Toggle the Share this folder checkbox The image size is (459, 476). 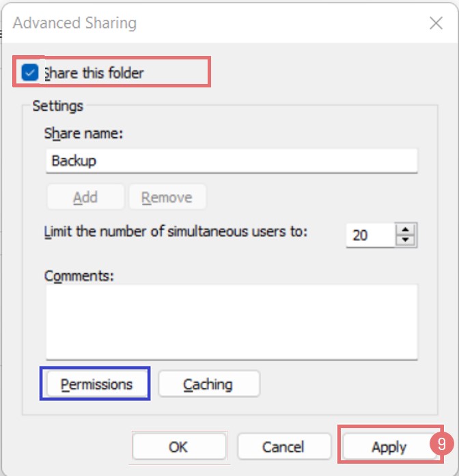point(29,72)
